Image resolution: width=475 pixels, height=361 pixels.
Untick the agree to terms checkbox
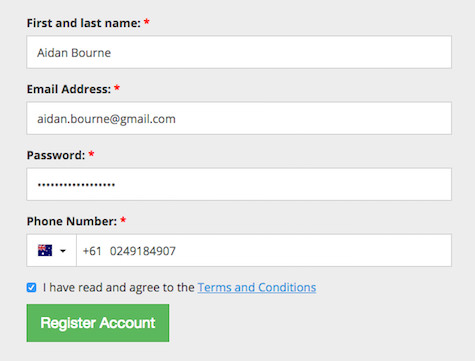tap(31, 287)
